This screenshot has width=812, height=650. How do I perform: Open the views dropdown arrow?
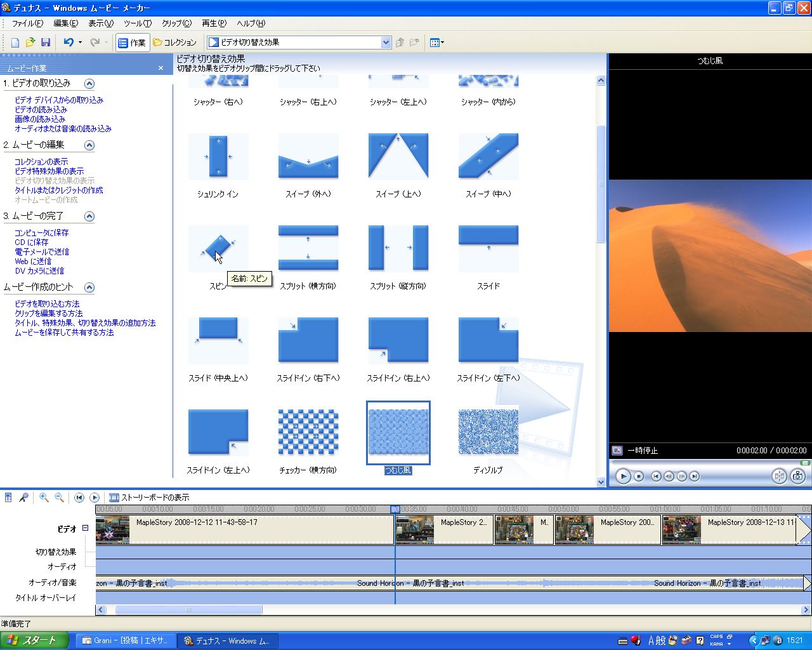tap(443, 43)
